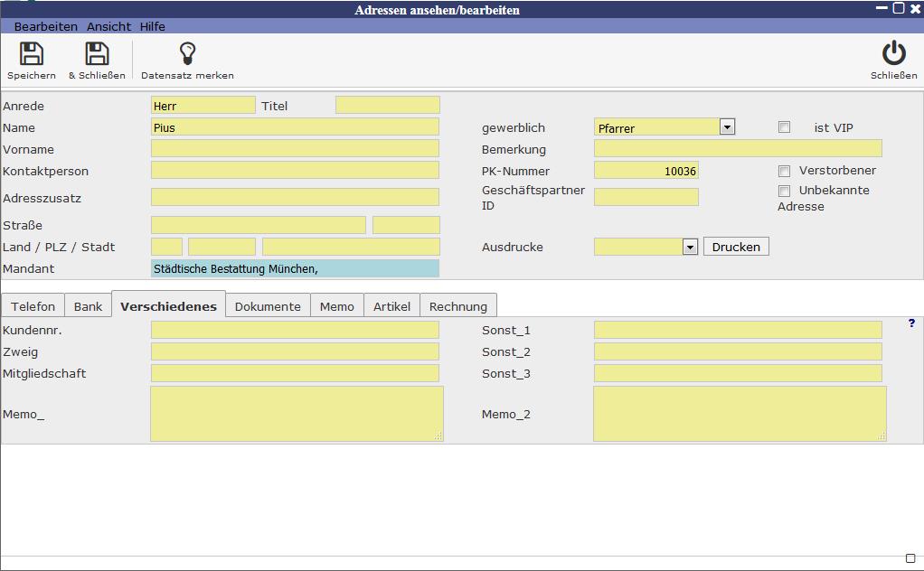Open the Bearbeiten menu
Image resolution: width=924 pixels, height=571 pixels.
[46, 27]
